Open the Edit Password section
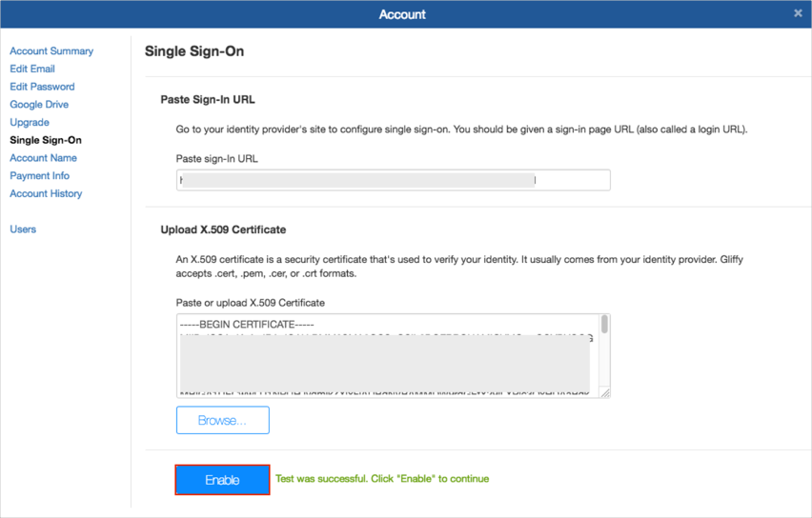The width and height of the screenshot is (812, 518). click(x=42, y=87)
